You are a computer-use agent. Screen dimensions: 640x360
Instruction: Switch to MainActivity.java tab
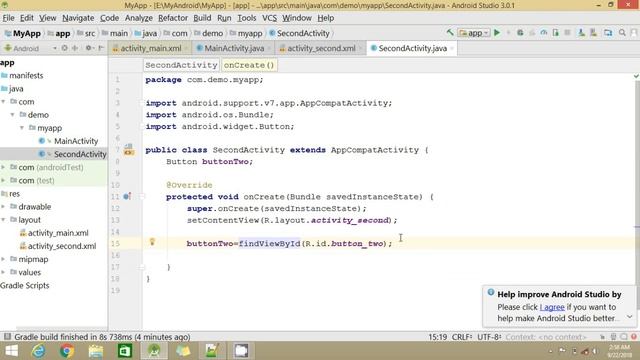click(233, 48)
